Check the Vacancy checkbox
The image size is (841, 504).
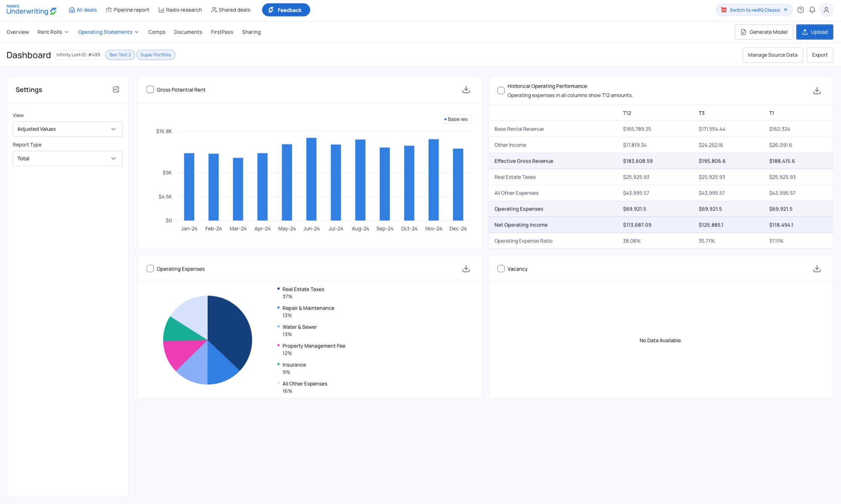point(501,269)
